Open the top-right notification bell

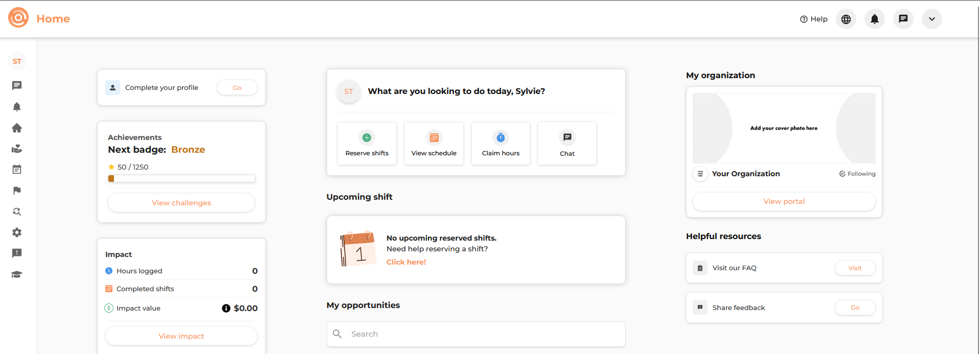tap(875, 19)
